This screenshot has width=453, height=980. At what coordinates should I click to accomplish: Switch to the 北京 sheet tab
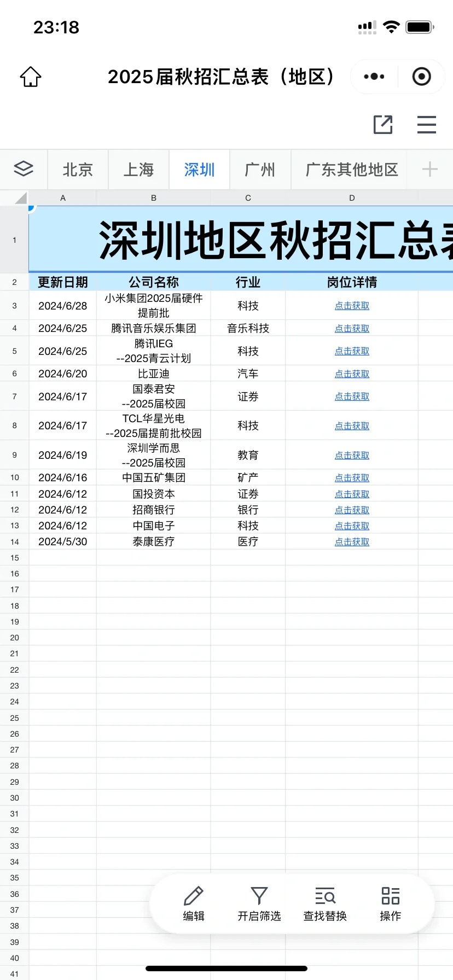pos(78,170)
